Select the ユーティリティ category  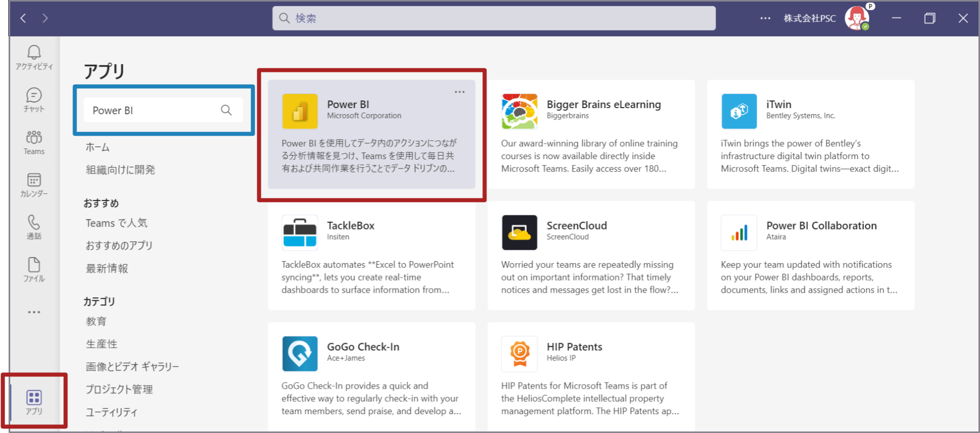pos(112,412)
